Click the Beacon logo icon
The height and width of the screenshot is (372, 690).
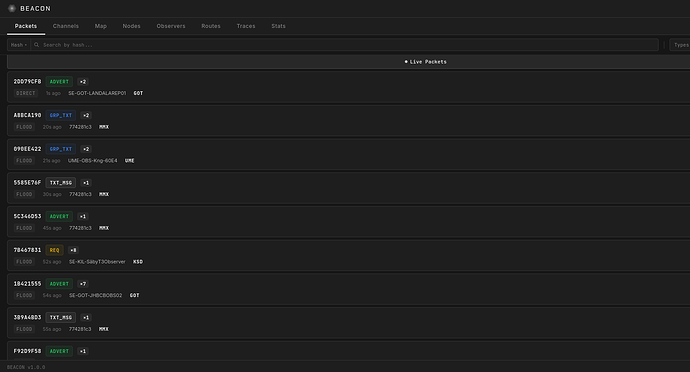coord(12,8)
